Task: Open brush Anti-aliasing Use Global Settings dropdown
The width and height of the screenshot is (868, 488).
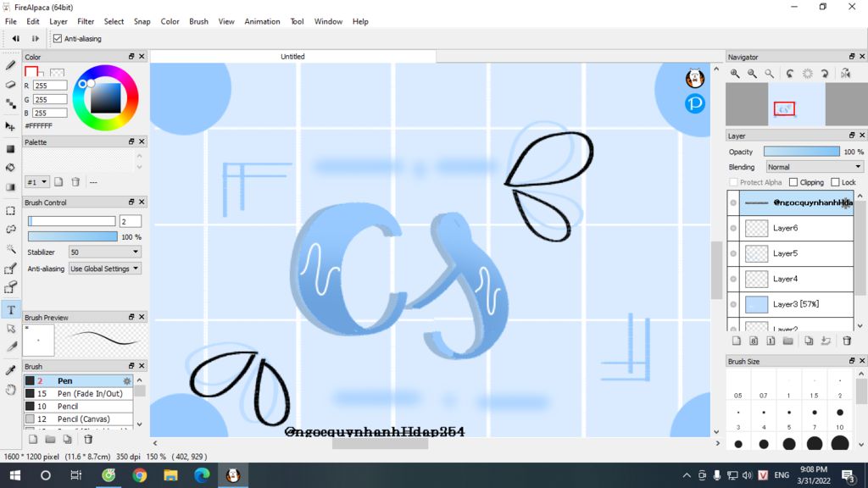Action: click(104, 269)
